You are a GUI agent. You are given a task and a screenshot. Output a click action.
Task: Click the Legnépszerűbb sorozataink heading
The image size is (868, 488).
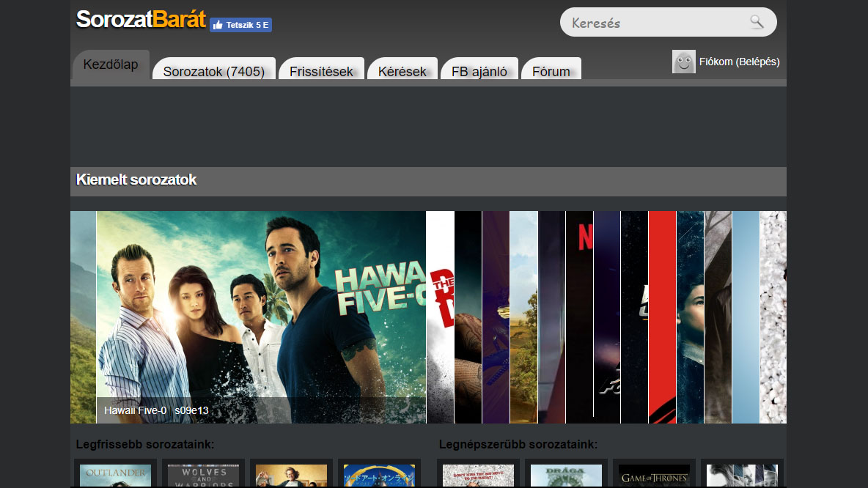click(x=518, y=444)
